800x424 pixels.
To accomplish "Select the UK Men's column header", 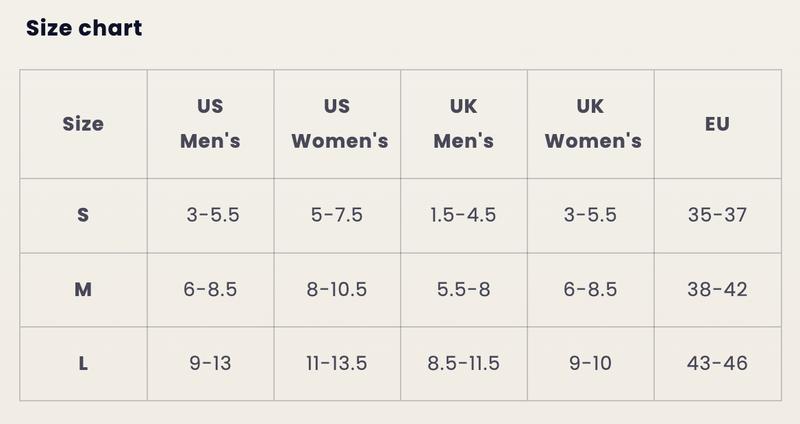I will [x=464, y=123].
